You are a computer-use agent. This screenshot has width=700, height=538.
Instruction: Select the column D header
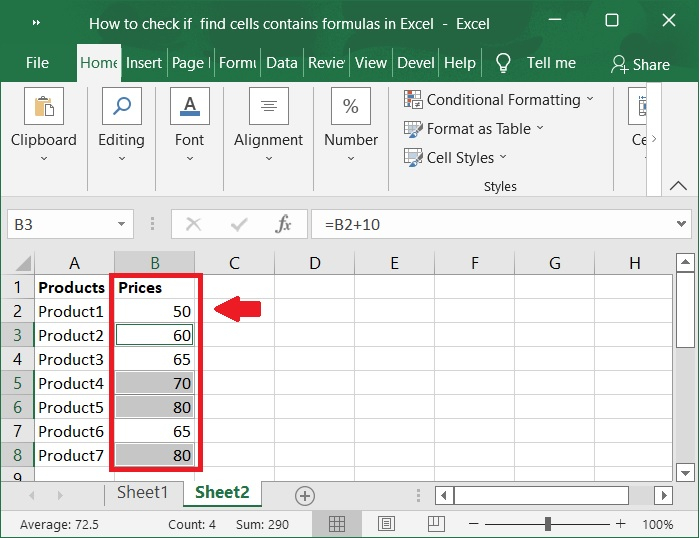point(315,263)
